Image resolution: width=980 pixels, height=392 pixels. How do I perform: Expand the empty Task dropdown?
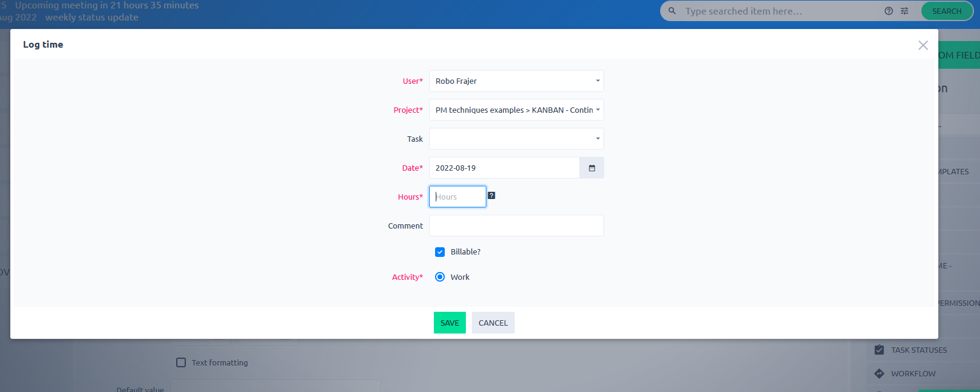click(x=516, y=139)
